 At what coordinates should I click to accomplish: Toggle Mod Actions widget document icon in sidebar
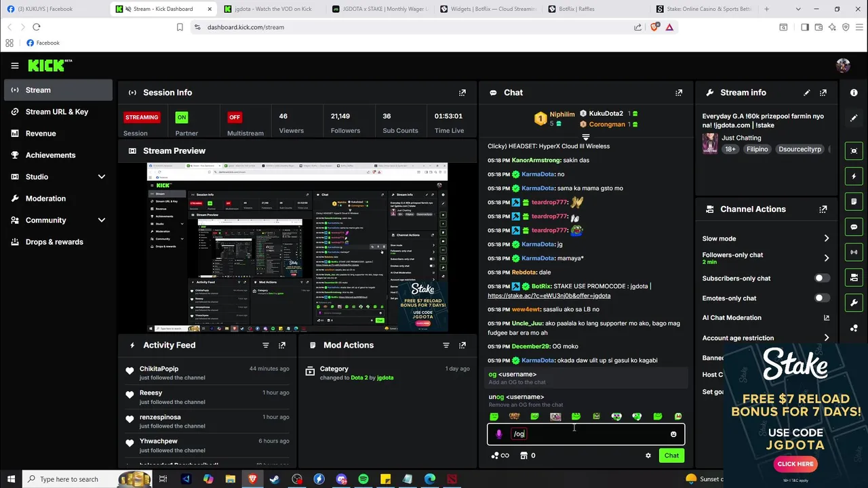854,202
